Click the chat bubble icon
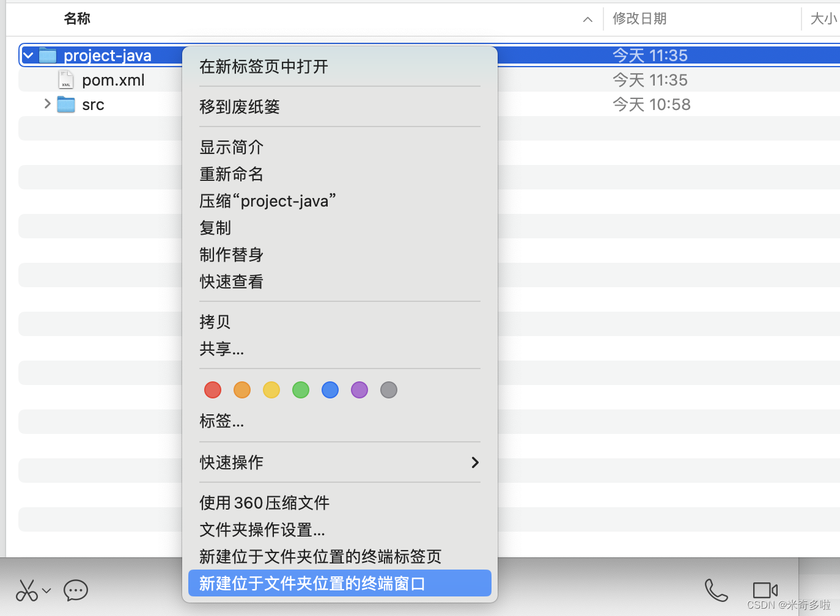840x616 pixels. 76,590
